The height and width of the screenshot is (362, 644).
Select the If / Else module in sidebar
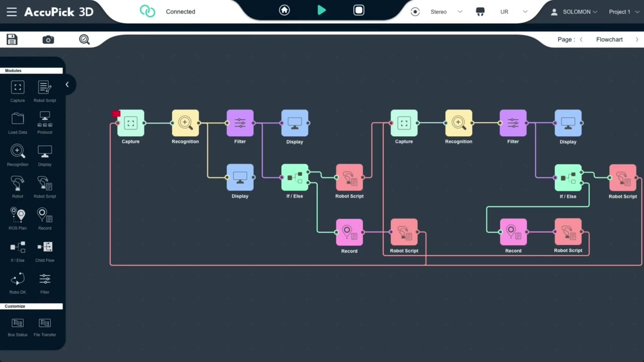(x=18, y=251)
